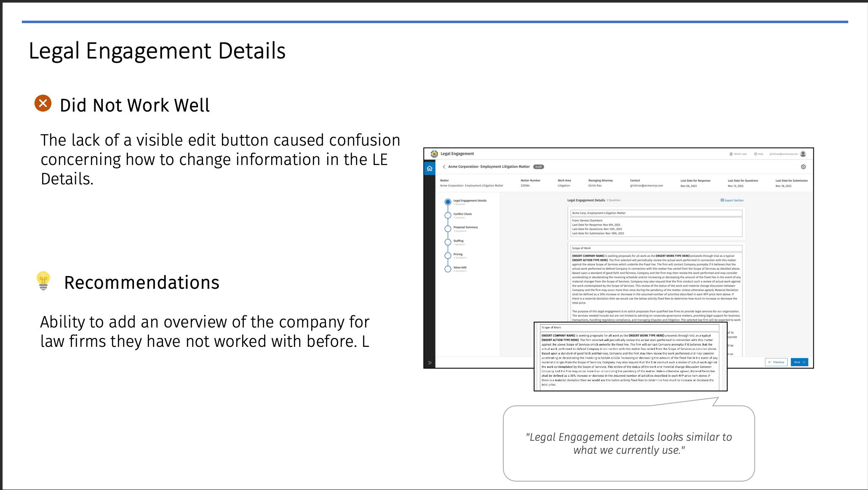The height and width of the screenshot is (490, 868).
Task: Select the Legal Engagement Details step circle
Action: click(x=448, y=202)
